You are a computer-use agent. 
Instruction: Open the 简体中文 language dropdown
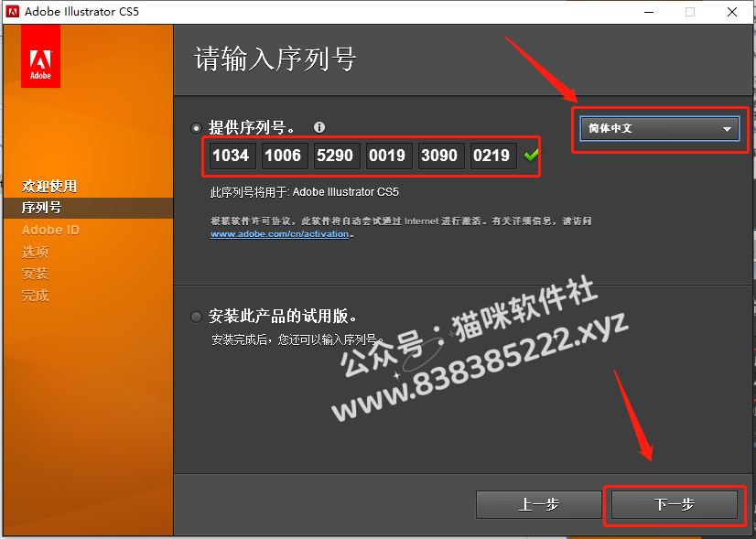click(659, 129)
